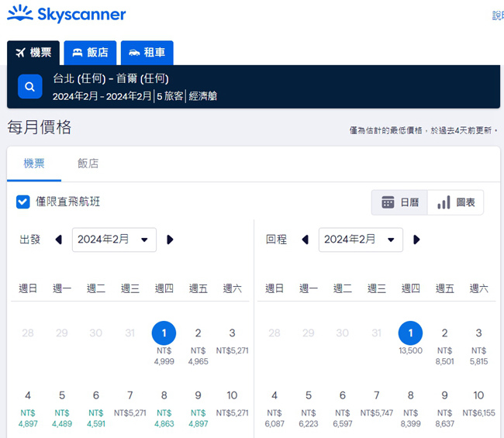Select return date 3 at NT$5,815

[478, 346]
